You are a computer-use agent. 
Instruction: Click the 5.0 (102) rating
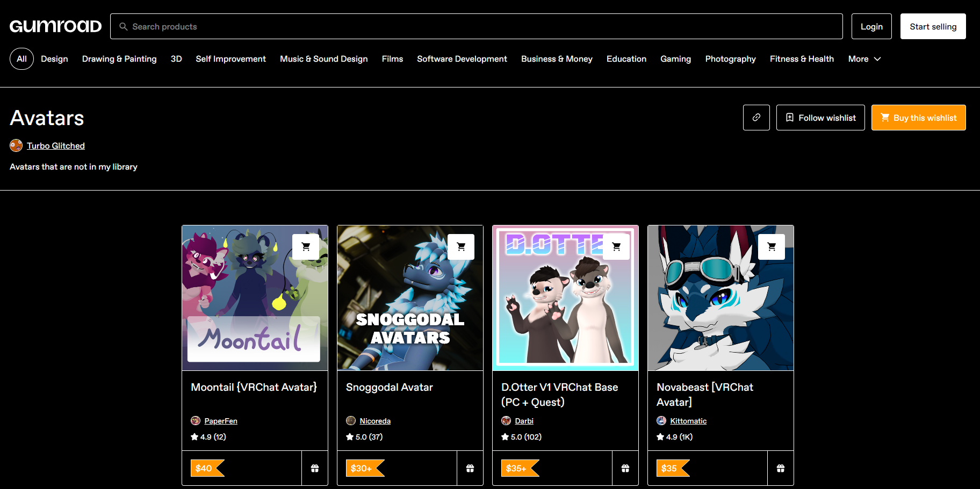[x=521, y=437]
